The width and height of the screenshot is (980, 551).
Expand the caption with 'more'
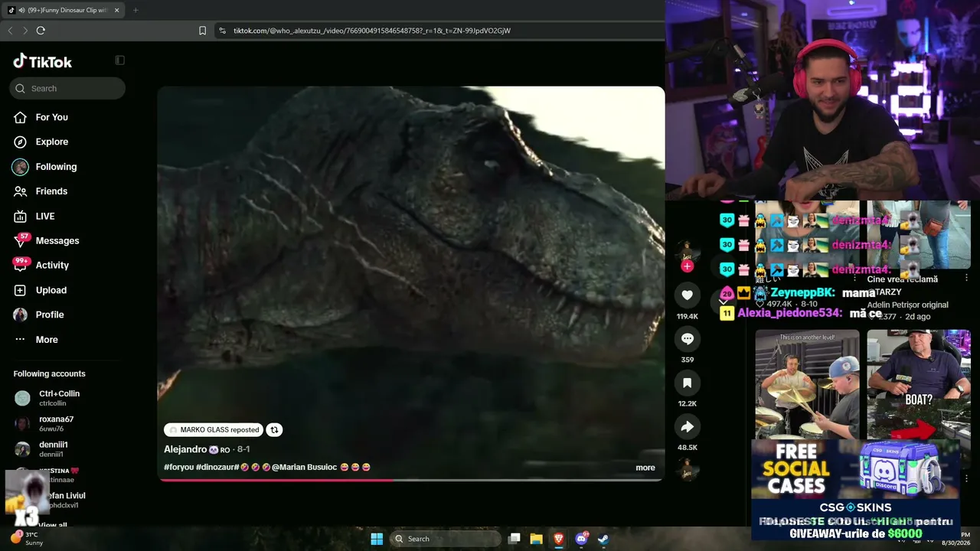(645, 468)
